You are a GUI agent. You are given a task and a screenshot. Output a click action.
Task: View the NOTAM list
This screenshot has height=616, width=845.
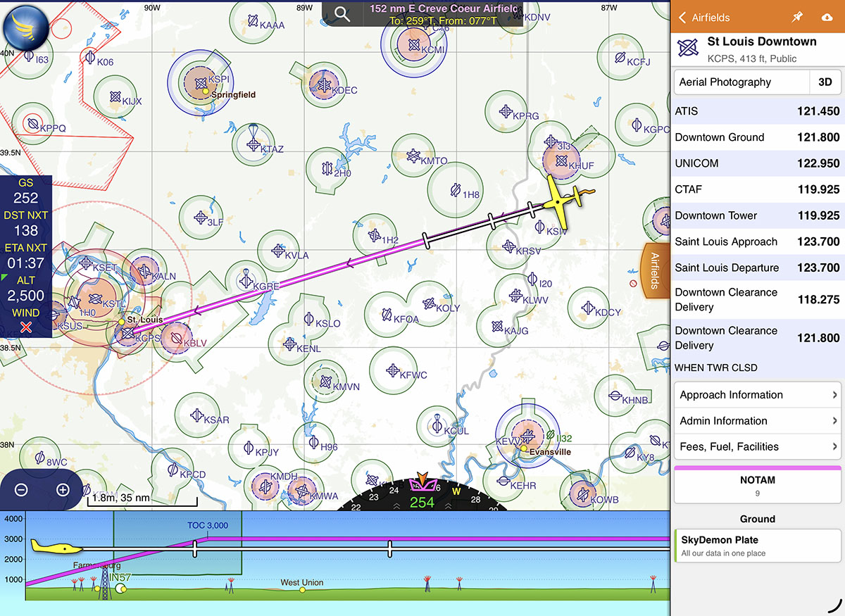[x=757, y=486]
